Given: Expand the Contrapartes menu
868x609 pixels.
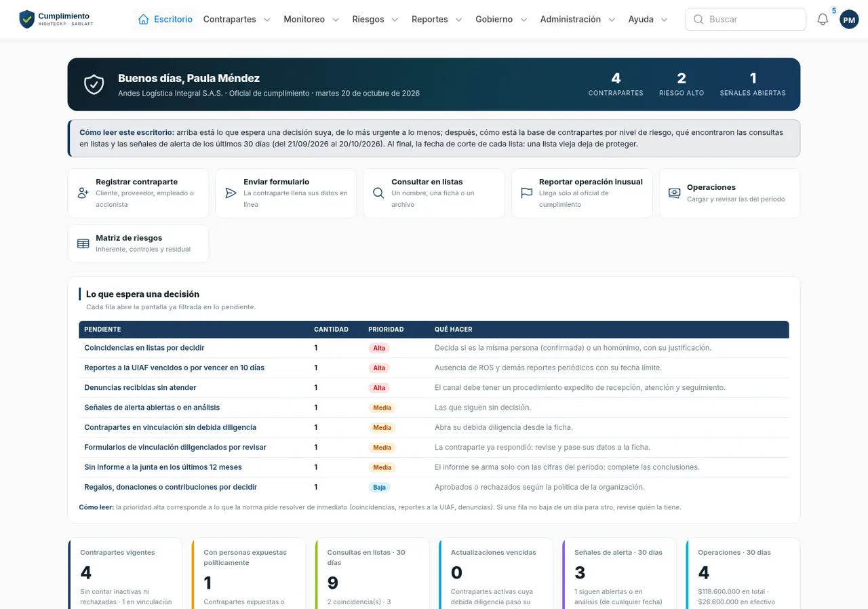Looking at the screenshot, I should click(x=237, y=20).
